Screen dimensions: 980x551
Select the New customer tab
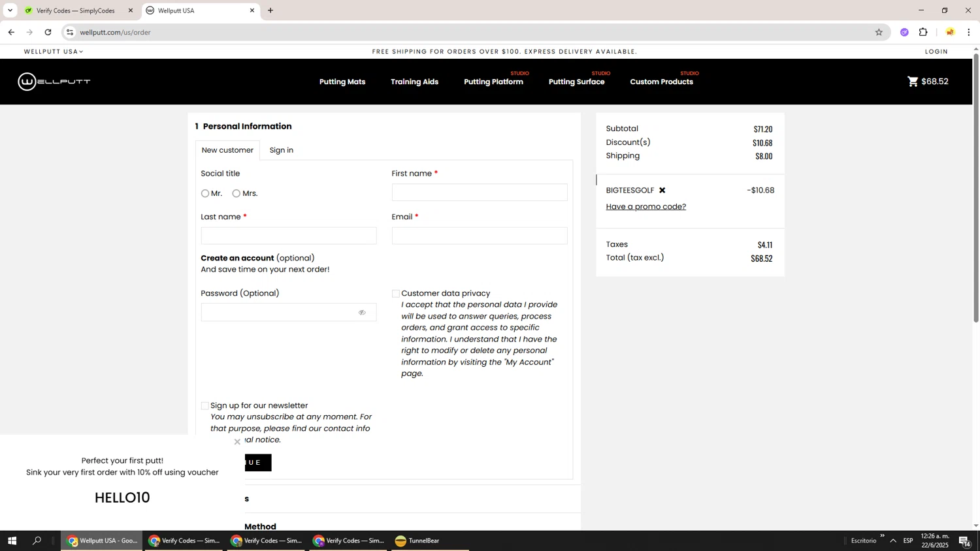(227, 150)
